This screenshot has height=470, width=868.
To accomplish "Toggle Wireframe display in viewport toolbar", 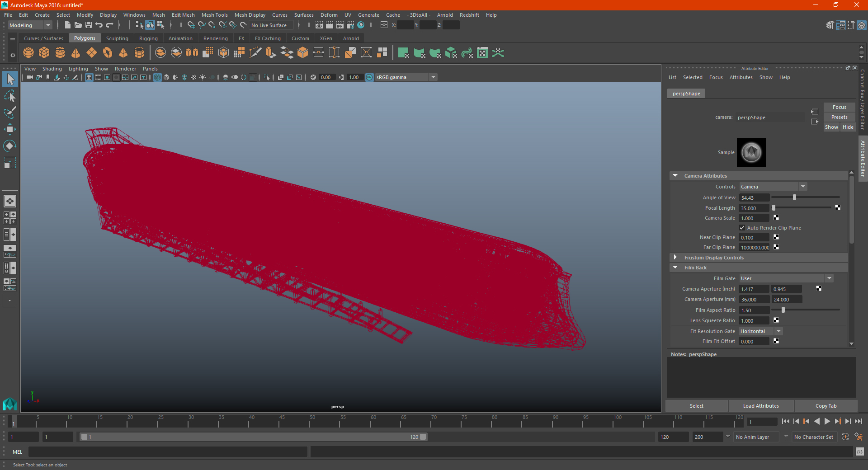I will [x=157, y=77].
